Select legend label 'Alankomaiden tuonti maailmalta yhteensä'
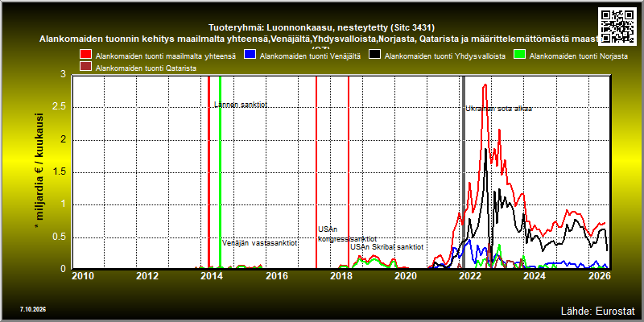The image size is (644, 322). click(166, 56)
